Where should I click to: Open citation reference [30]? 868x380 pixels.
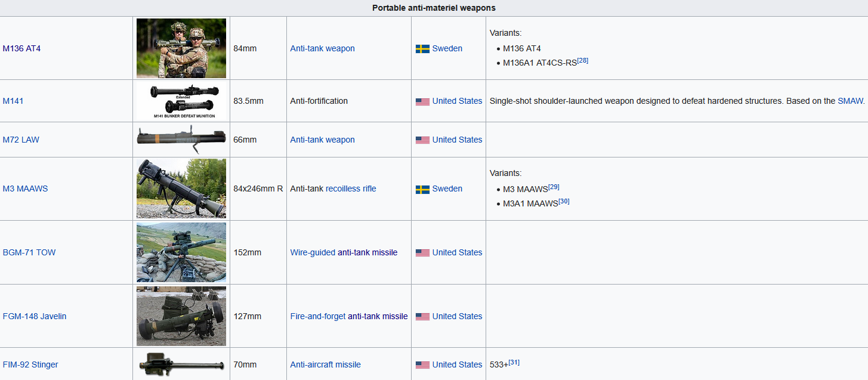564,201
